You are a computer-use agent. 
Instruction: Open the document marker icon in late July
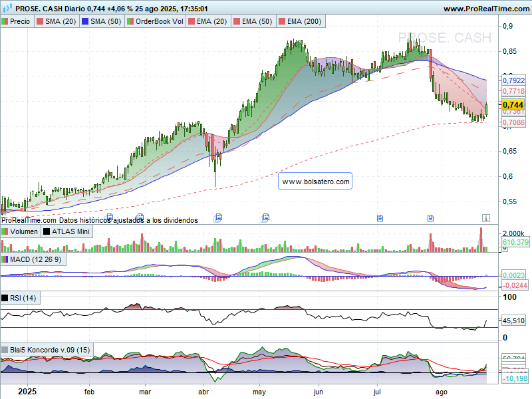click(430, 217)
